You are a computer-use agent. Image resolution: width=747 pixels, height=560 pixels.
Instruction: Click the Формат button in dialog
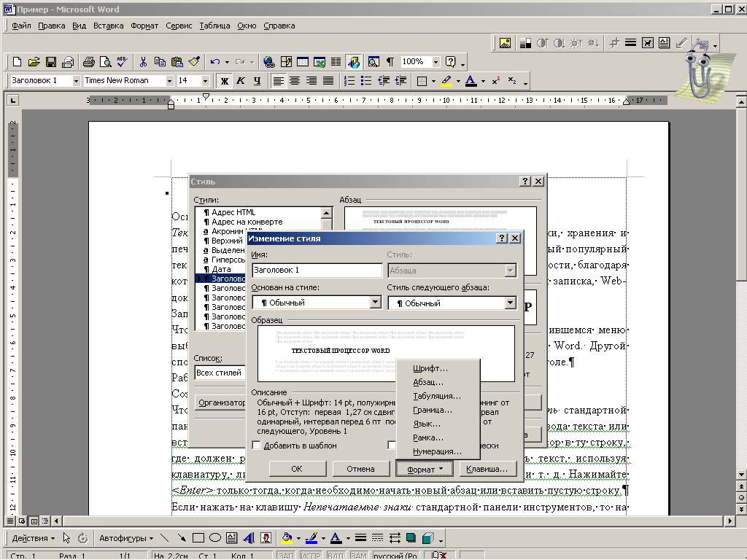(425, 470)
